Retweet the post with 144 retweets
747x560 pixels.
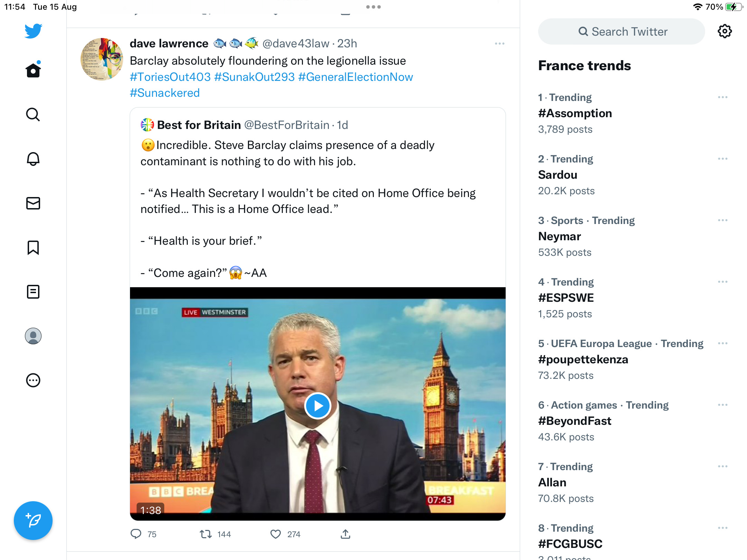coord(206,534)
